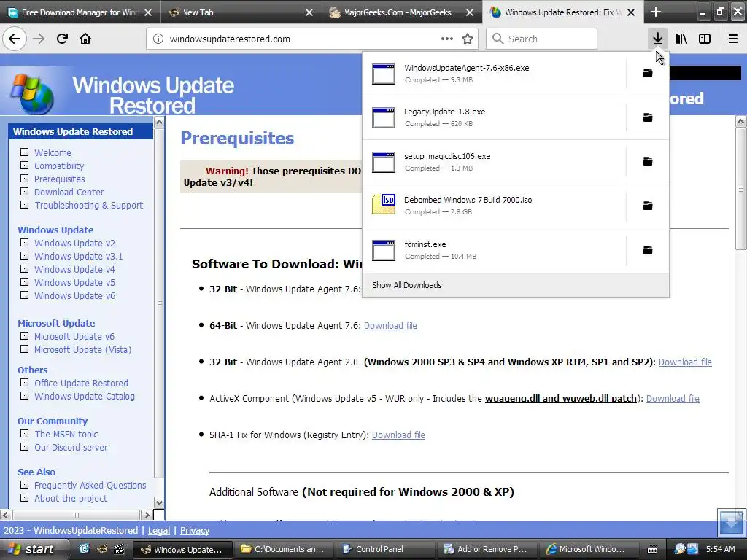Open the Library bookshelf icon
Screen dimensions: 747x560
tap(682, 39)
